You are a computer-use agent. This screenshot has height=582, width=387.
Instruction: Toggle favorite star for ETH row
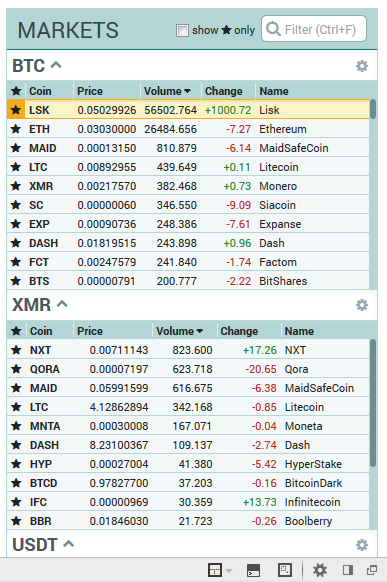16,129
